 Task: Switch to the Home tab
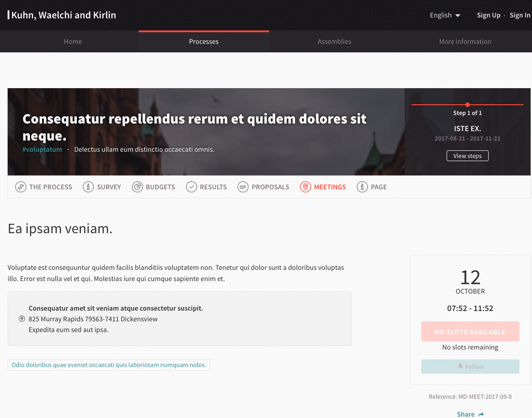coord(73,41)
